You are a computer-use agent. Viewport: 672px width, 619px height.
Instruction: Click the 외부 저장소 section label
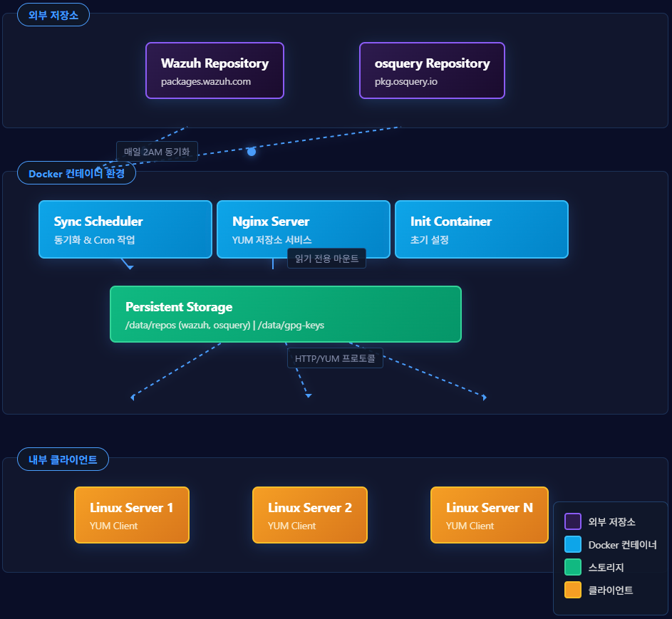pos(53,15)
